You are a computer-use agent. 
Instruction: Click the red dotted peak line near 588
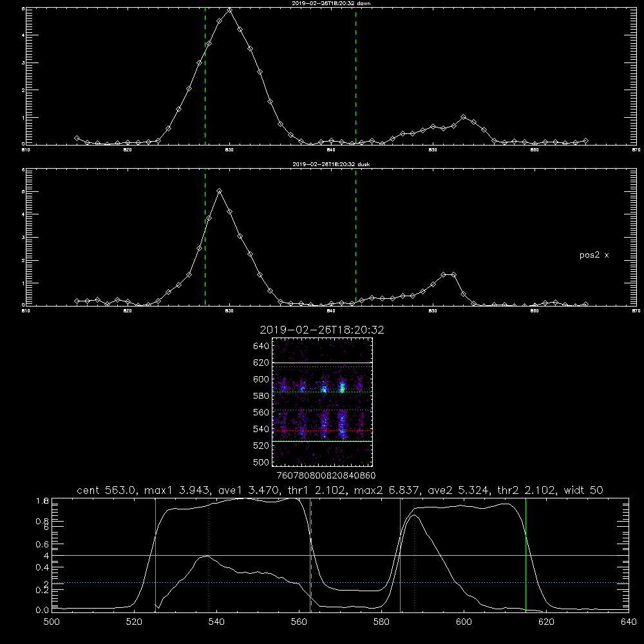[x=414, y=555]
